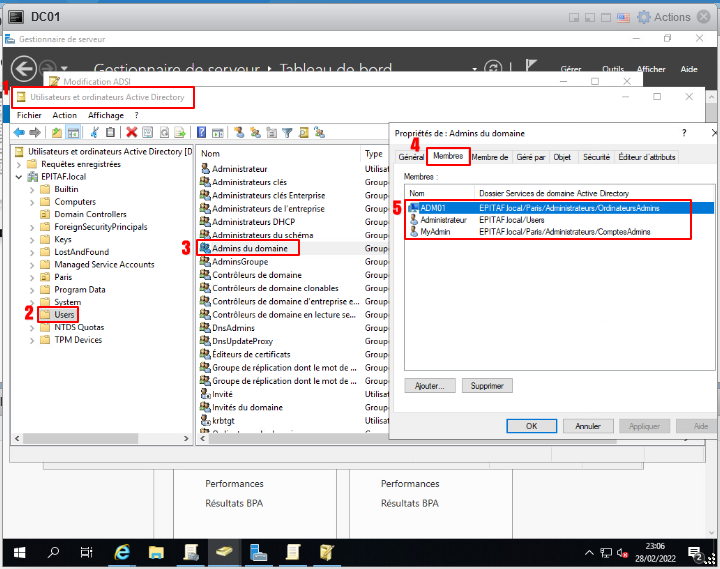Expand the Computers container node
The height and width of the screenshot is (569, 720).
32,201
